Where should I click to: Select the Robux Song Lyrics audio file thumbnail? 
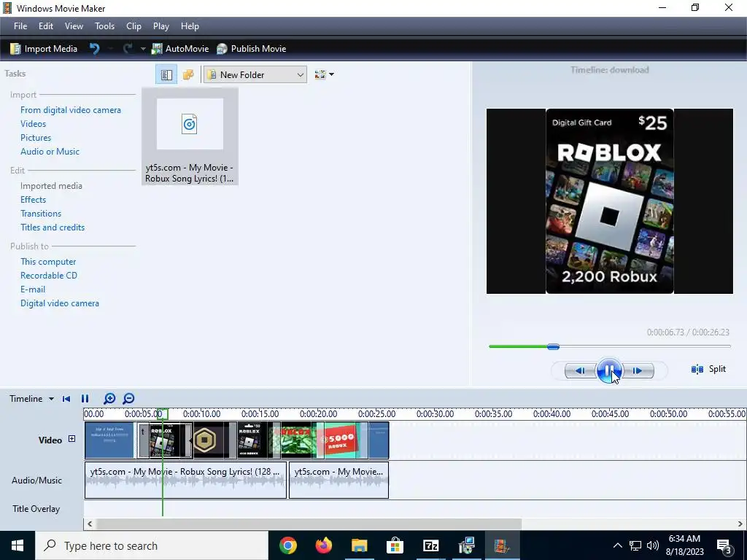[x=190, y=136]
